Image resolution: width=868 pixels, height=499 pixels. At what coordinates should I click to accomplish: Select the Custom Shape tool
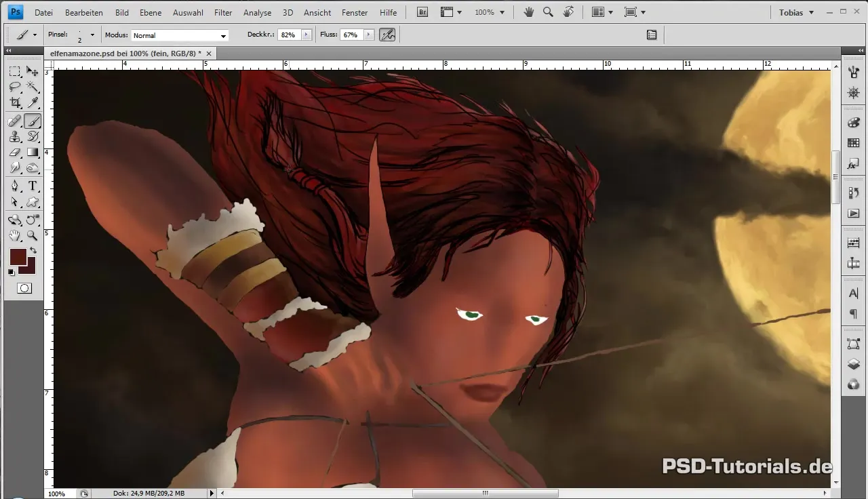32,202
